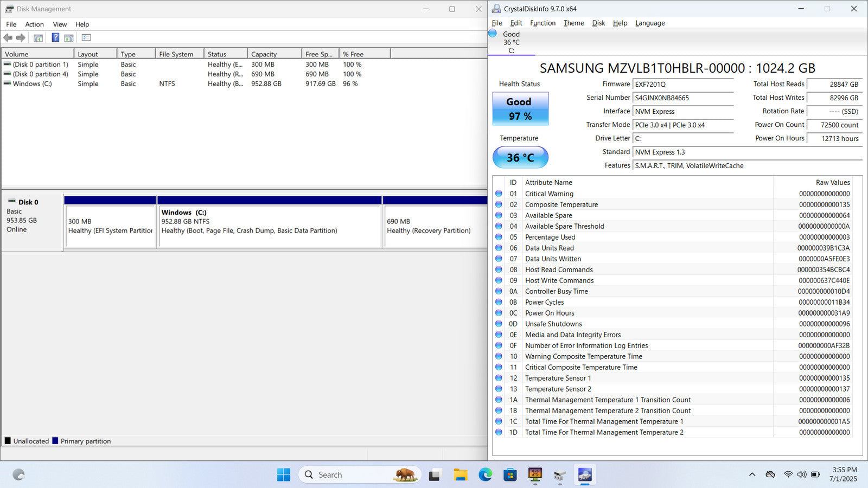Image resolution: width=868 pixels, height=488 pixels.
Task: Open the Function menu in CrystalDiskInfo
Action: [542, 23]
